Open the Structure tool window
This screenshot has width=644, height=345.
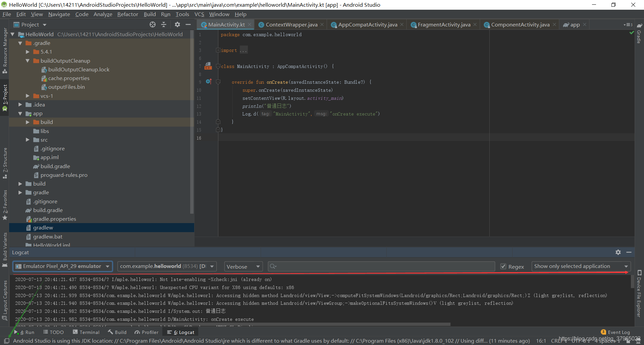pyautogui.click(x=5, y=163)
